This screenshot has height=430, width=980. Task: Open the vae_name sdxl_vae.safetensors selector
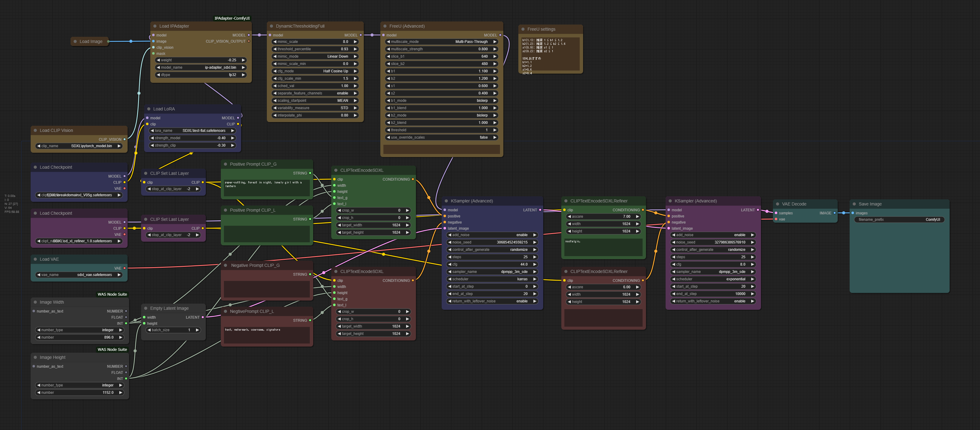pos(79,275)
